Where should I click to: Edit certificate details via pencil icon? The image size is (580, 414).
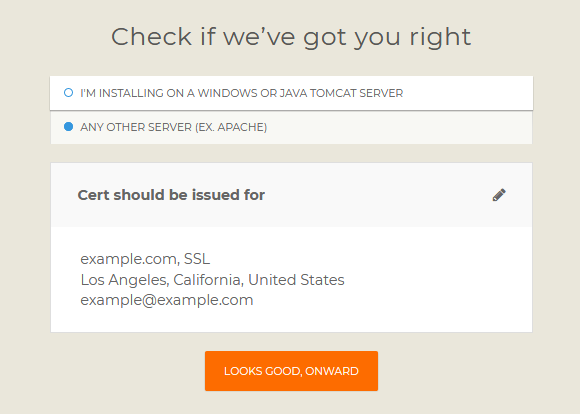coord(499,195)
